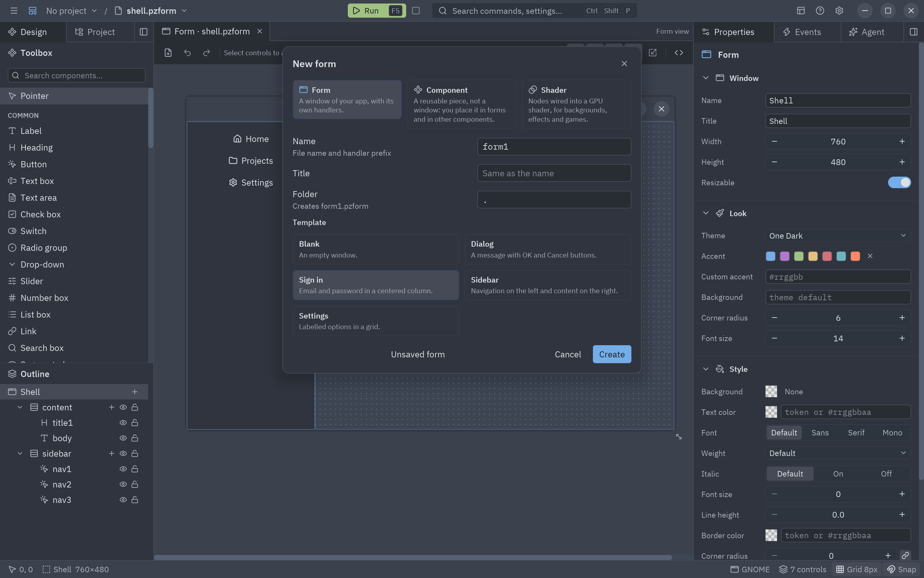This screenshot has height=578, width=924.
Task: Open the Theme One Dark dropdown
Action: 838,235
